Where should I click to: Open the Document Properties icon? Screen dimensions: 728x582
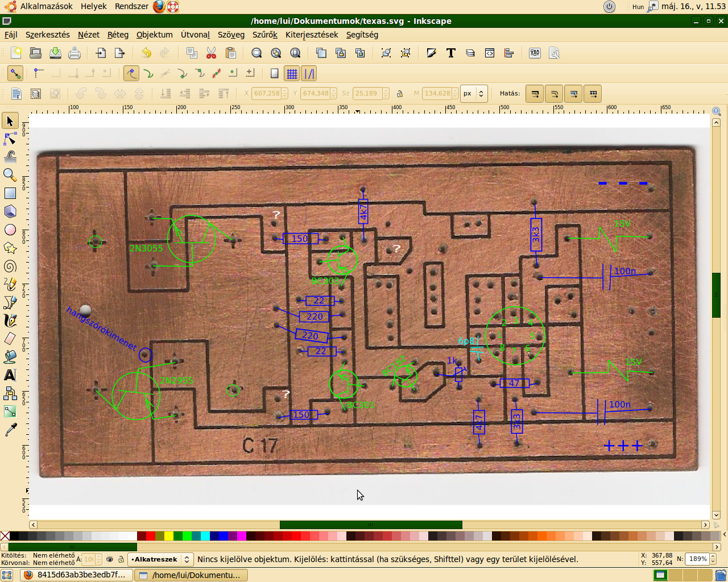[554, 53]
